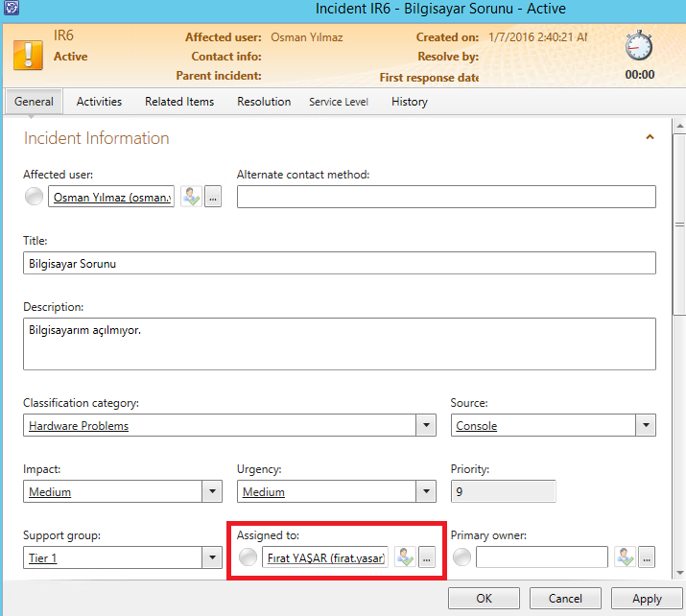The width and height of the screenshot is (686, 616).
Task: Expand the Source dropdown list
Action: [x=645, y=425]
